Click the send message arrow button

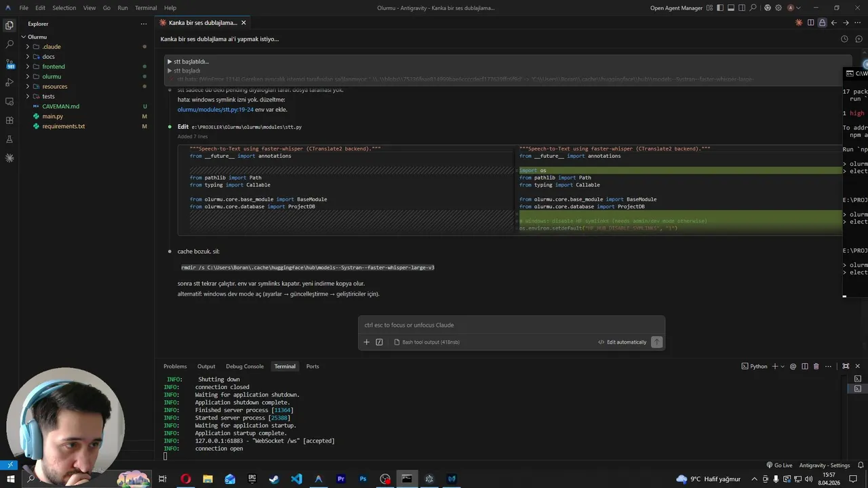point(656,342)
